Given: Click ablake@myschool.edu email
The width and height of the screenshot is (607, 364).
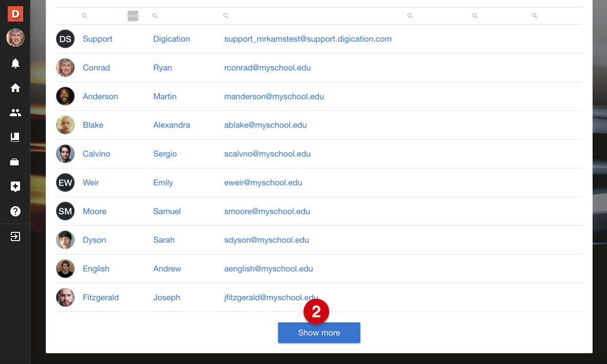Looking at the screenshot, I should pyautogui.click(x=265, y=125).
